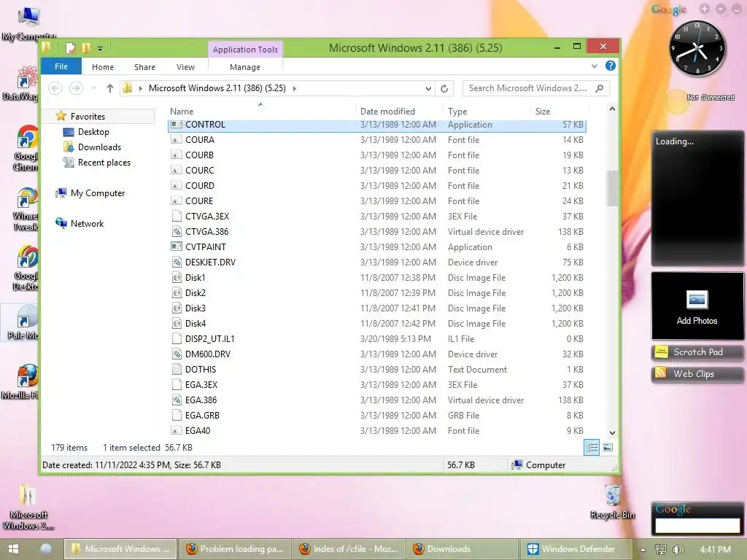
Task: Select the CTVGA.386 virtual device driver
Action: [377, 231]
